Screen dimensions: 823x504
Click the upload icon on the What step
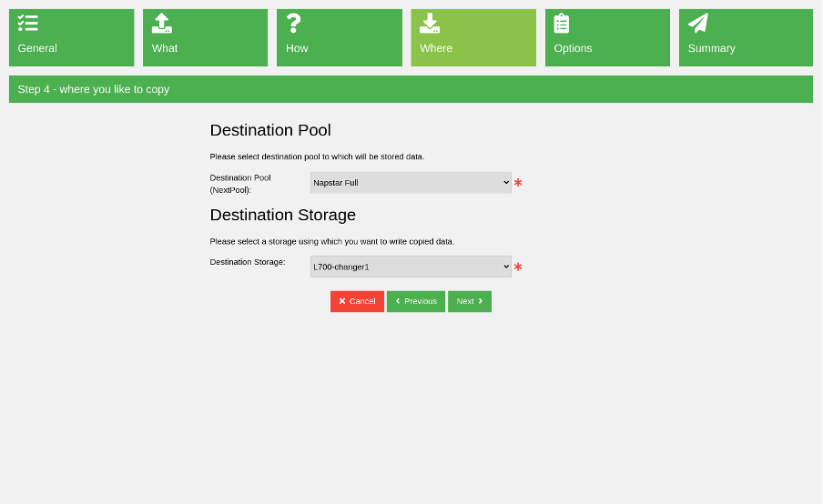pyautogui.click(x=162, y=23)
